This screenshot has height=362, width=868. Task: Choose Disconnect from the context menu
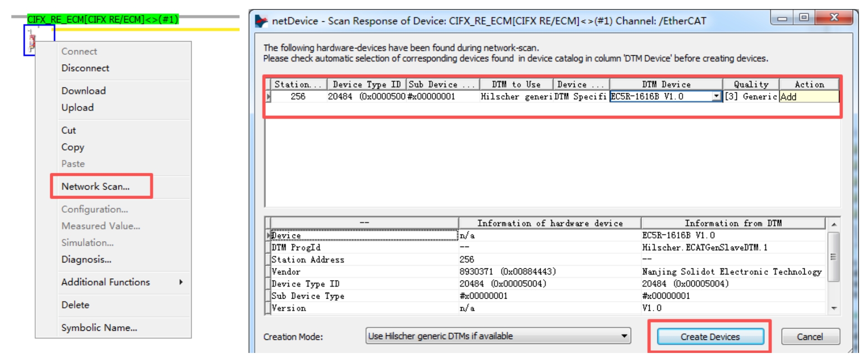(x=85, y=68)
